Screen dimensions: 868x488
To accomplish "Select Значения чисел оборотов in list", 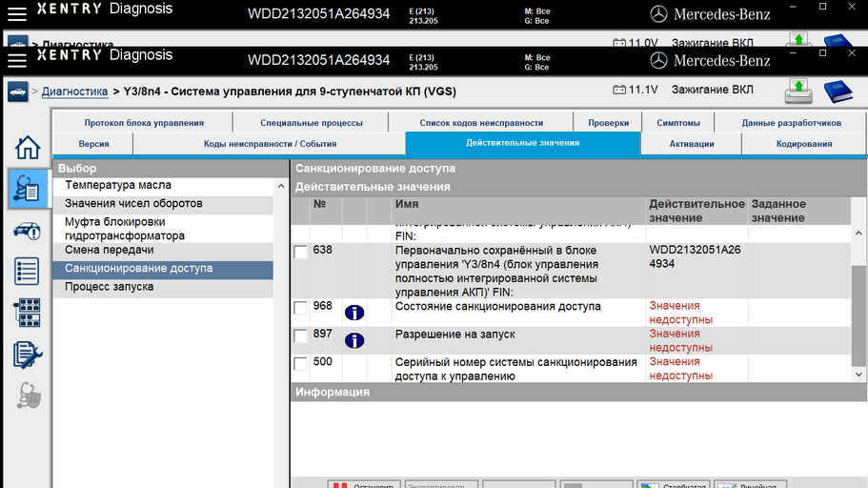I will click(163, 204).
